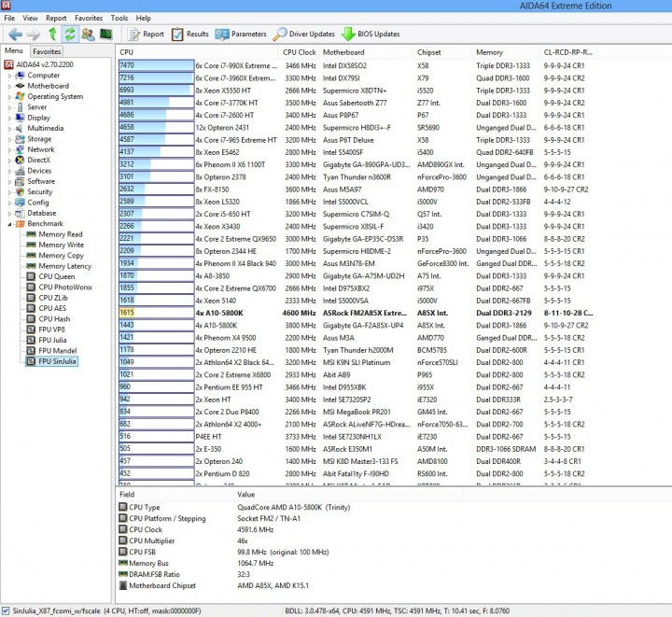The width and height of the screenshot is (672, 617).
Task: Switch to the Favorites tab
Action: coord(47,51)
